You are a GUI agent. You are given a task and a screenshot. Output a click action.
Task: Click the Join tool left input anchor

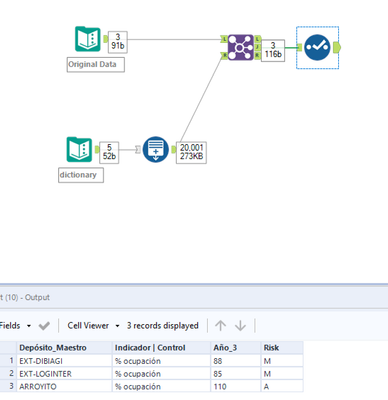(224, 39)
